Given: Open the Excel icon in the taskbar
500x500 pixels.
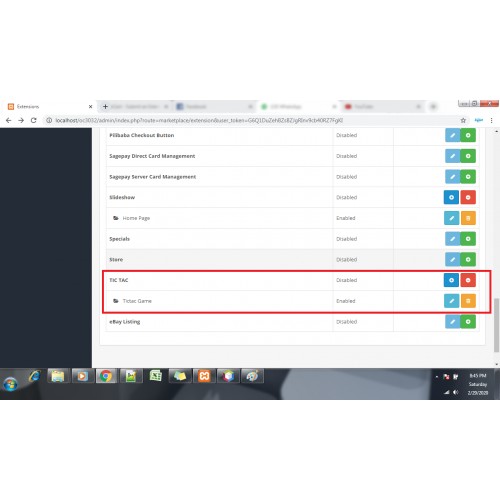Looking at the screenshot, I should tap(155, 376).
